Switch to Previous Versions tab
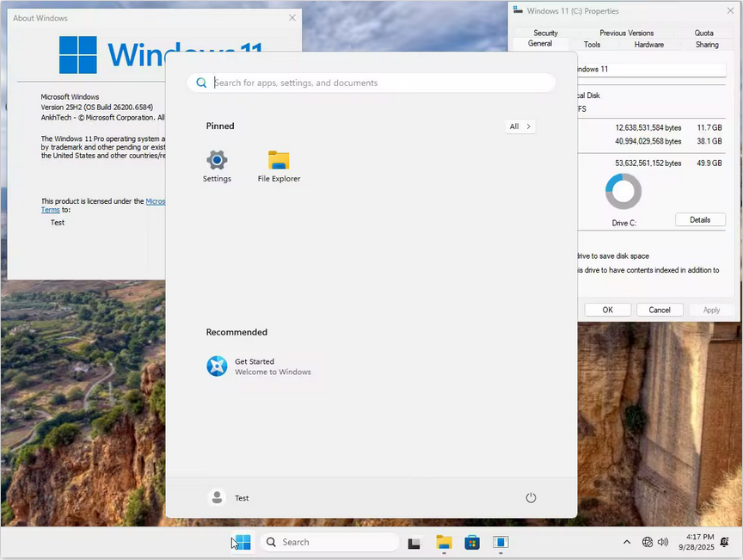The width and height of the screenshot is (743, 560). 626,34
